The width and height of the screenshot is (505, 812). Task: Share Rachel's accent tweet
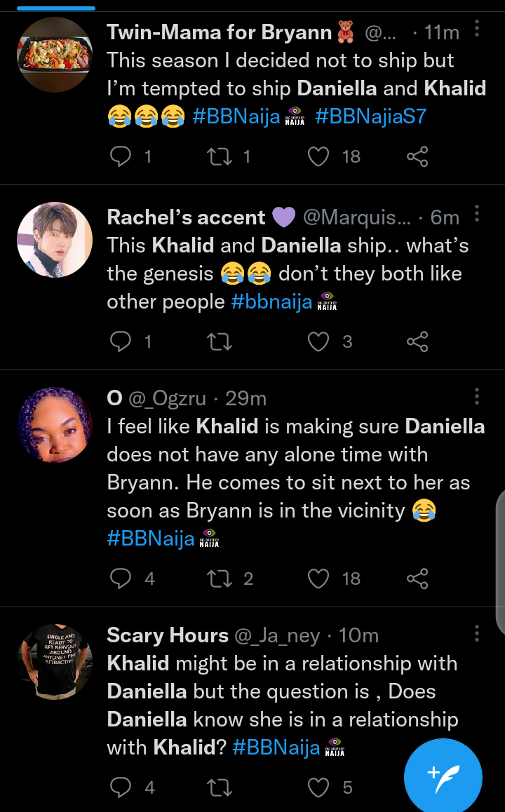(x=417, y=341)
